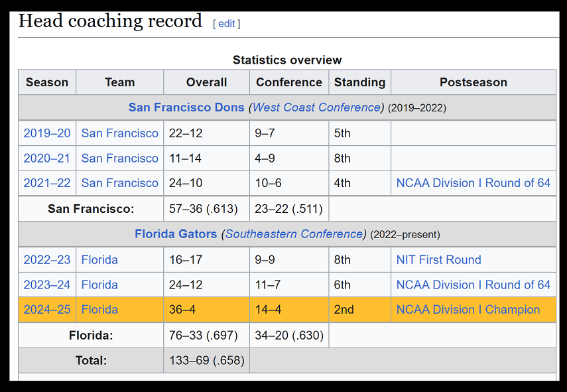The width and height of the screenshot is (567, 392).
Task: Open the 2023–24 NCAA Round of 64 link
Action: click(x=473, y=285)
